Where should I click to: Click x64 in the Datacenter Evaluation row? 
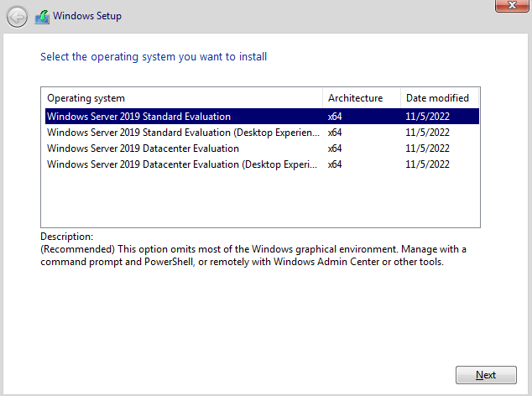(x=335, y=148)
